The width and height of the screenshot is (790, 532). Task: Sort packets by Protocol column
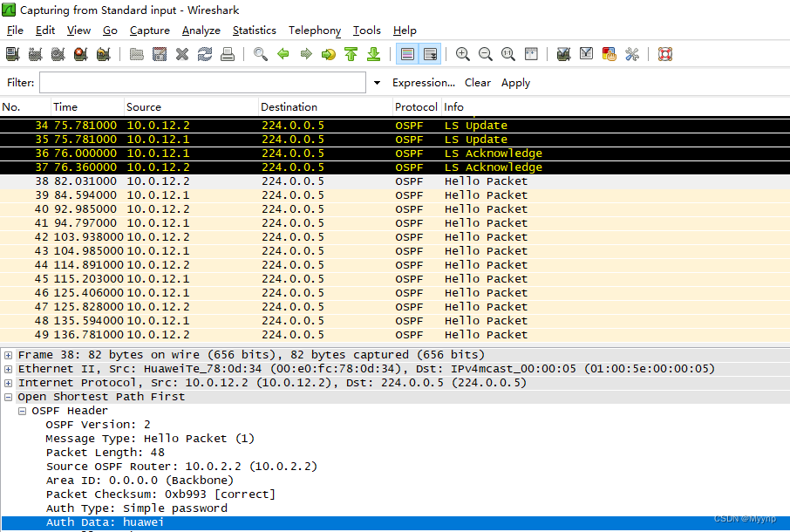click(417, 106)
